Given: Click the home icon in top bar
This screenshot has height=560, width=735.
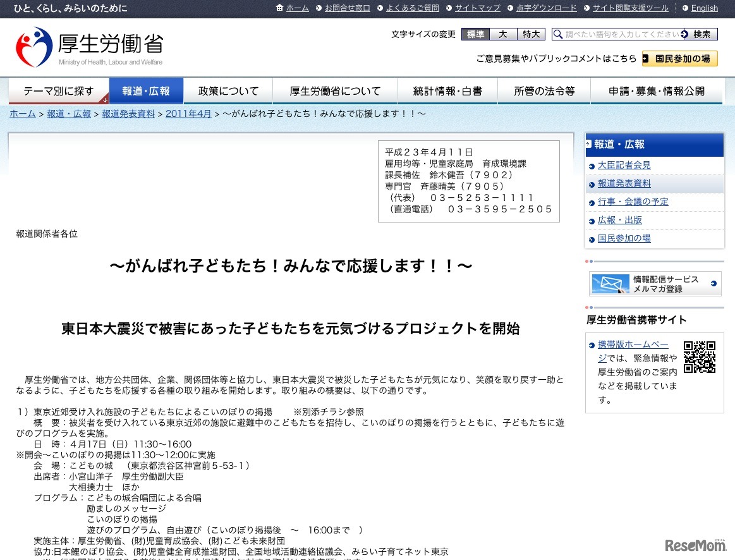Looking at the screenshot, I should [280, 8].
